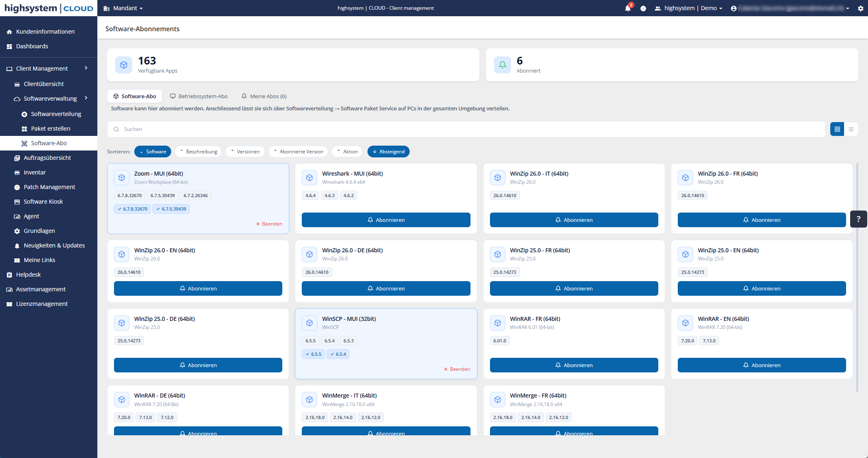Open the notifications bell in top bar
This screenshot has width=868, height=458.
pyautogui.click(x=627, y=8)
